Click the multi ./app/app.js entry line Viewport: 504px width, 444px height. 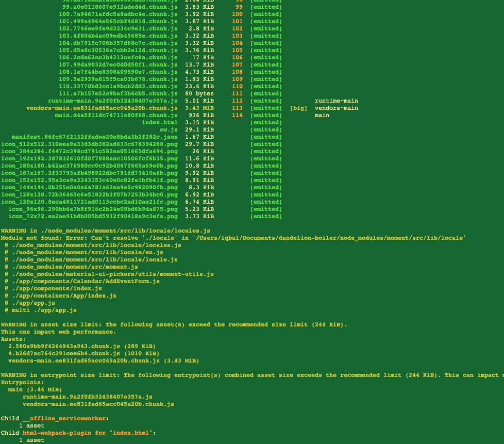click(39, 310)
